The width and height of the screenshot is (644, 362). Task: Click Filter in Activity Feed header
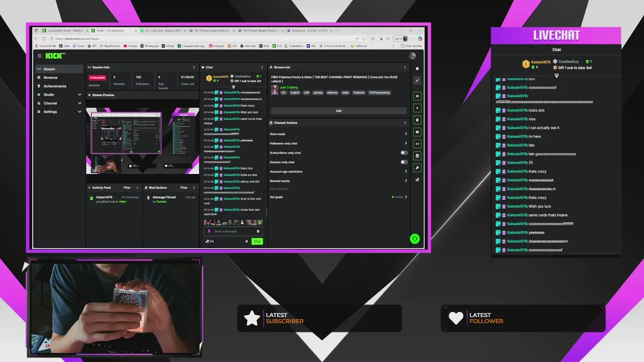click(x=127, y=188)
